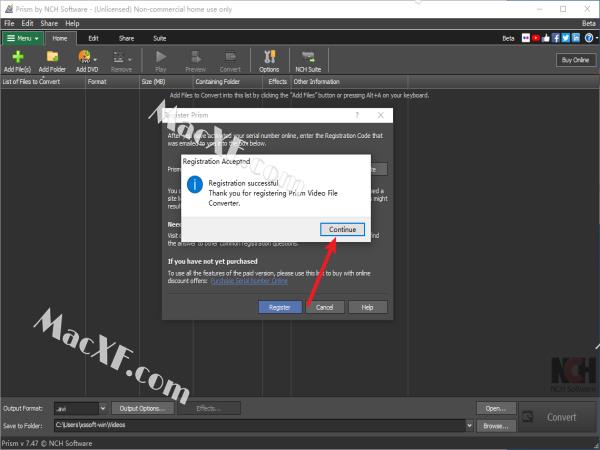
Task: Click the Add File(s) green plus icon
Action: pos(17,58)
